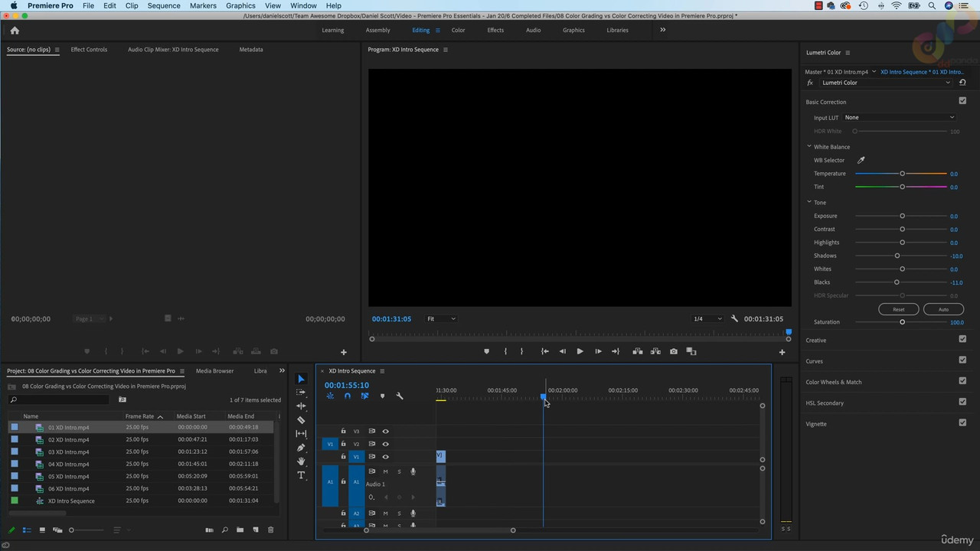Viewport: 980px width, 551px height.
Task: Open the Markers menu
Action: [203, 5]
